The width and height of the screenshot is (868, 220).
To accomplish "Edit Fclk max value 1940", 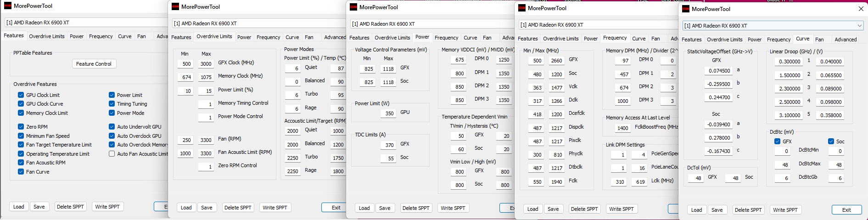I will click(557, 182).
